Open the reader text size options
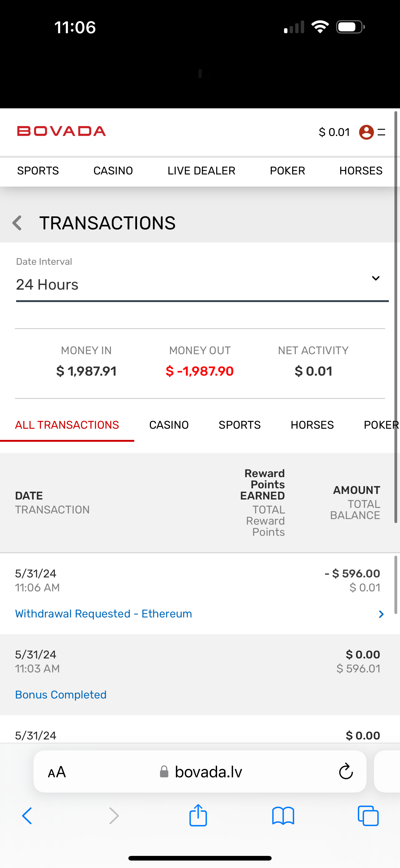Viewport: 400px width, 868px height. tap(57, 772)
